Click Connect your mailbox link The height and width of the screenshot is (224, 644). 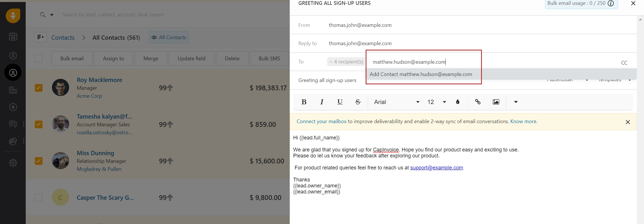coord(321,121)
